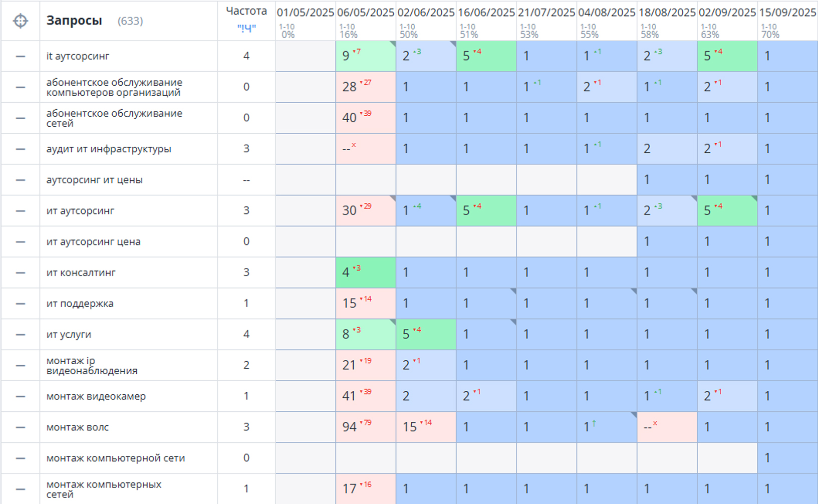Open the 'монтаж компьютерной сети' query
This screenshot has width=818, height=504.
[116, 458]
